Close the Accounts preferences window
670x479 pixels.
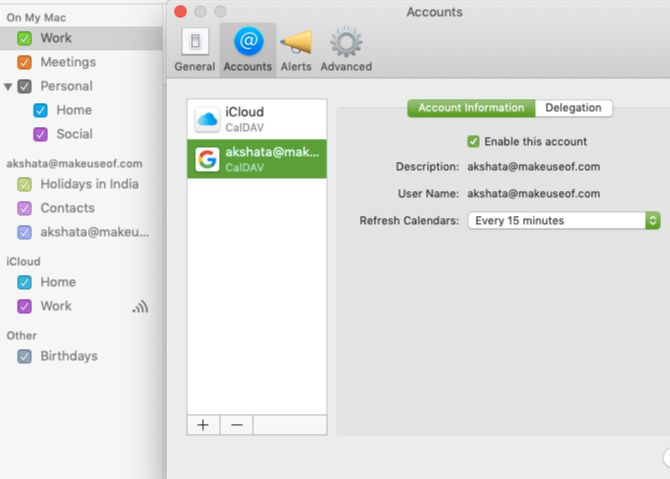tap(180, 11)
